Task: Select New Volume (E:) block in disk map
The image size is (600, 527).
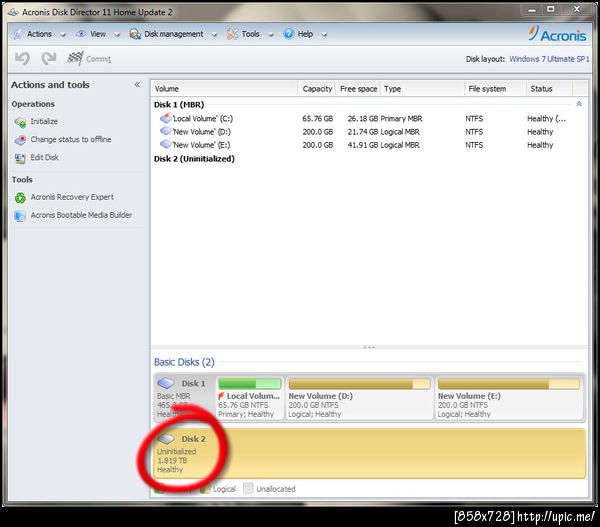Action: pos(509,398)
